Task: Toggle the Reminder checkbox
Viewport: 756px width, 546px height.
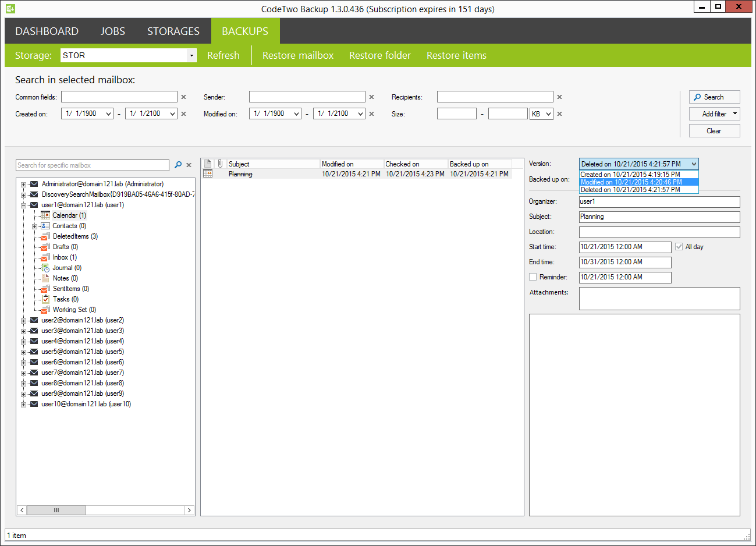Action: coord(533,276)
